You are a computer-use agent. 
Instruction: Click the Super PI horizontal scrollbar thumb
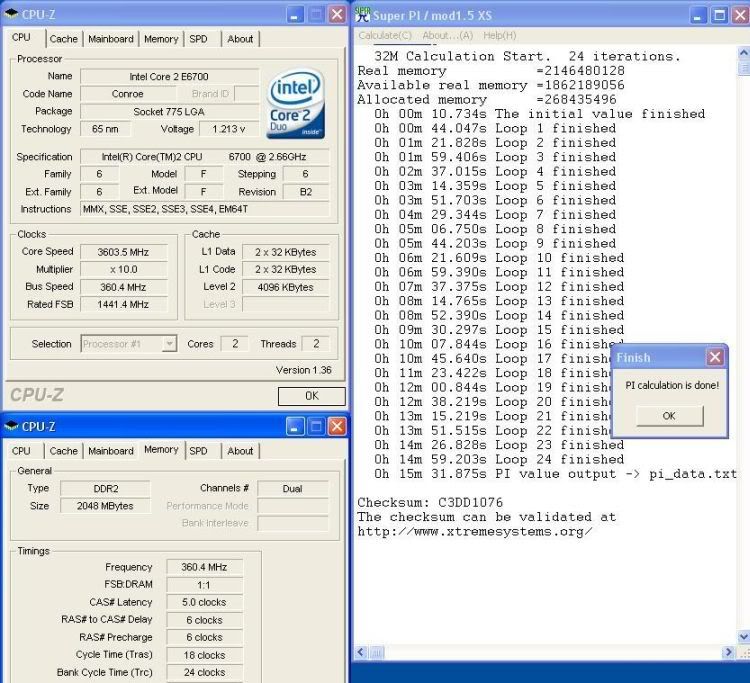click(x=376, y=651)
